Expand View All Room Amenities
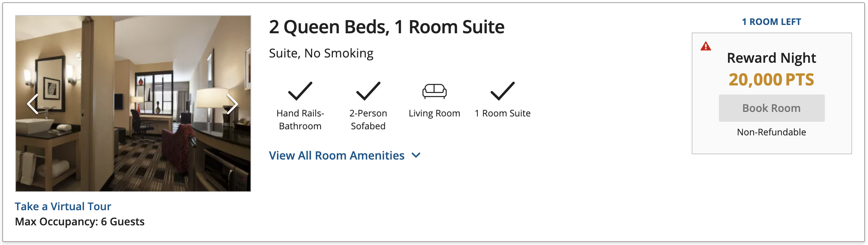868x245 pixels. (x=336, y=155)
